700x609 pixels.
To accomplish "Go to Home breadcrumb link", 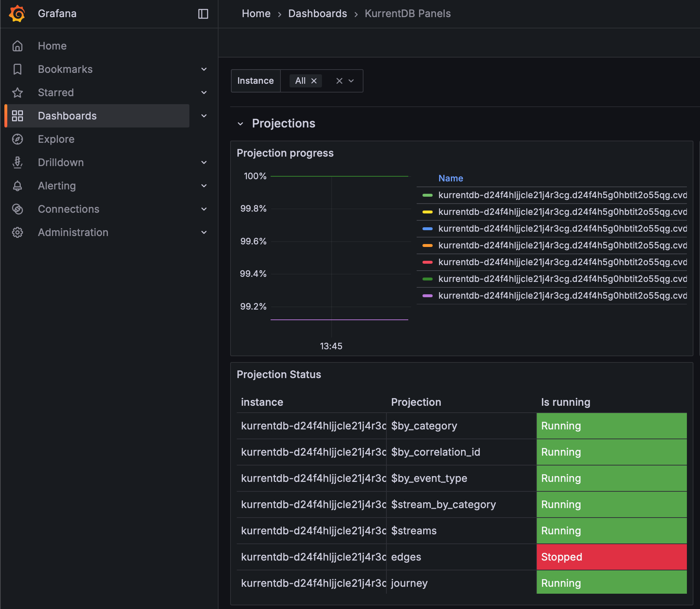I will coord(256,14).
